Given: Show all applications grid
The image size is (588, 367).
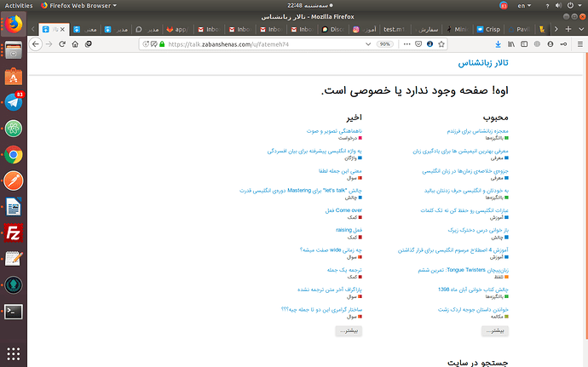Looking at the screenshot, I should coord(14,353).
